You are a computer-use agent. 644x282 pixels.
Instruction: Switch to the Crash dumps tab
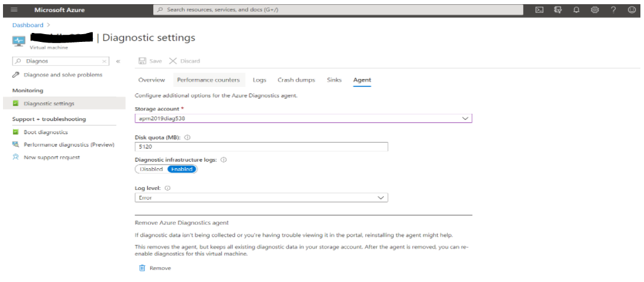point(296,80)
